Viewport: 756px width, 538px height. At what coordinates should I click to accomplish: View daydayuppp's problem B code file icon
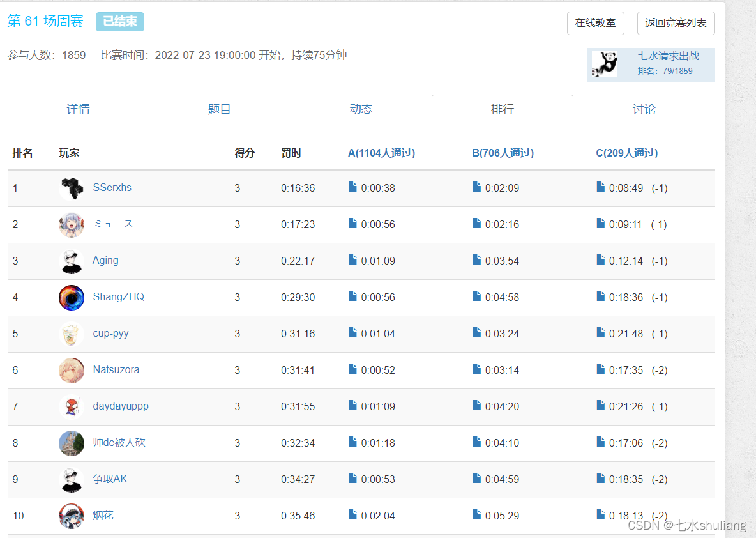coord(476,406)
